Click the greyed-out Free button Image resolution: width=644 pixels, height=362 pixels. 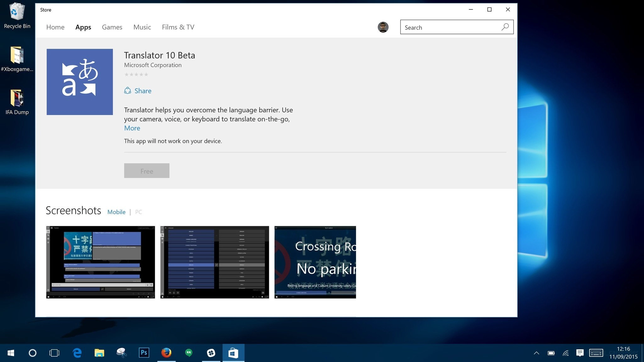point(147,171)
